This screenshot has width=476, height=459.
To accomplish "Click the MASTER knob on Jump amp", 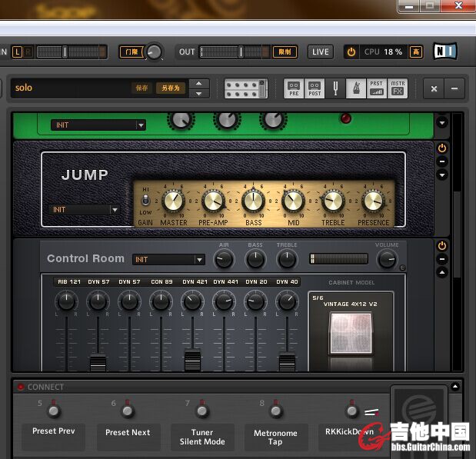I will pos(173,201).
